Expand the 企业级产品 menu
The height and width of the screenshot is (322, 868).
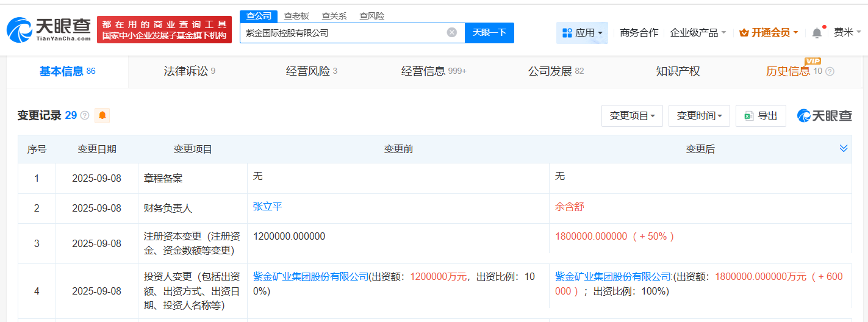(x=698, y=33)
